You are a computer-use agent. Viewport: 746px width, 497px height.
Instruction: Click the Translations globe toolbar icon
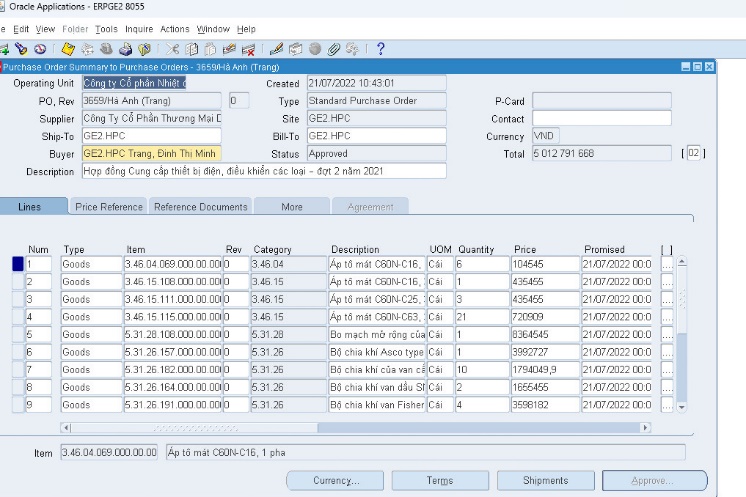tap(314, 49)
